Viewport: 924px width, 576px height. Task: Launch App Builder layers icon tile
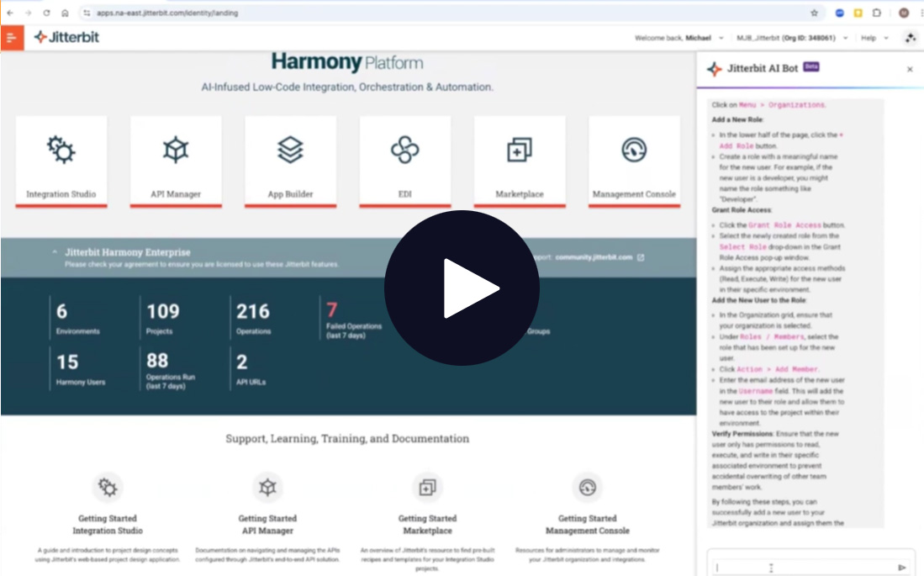[290, 150]
